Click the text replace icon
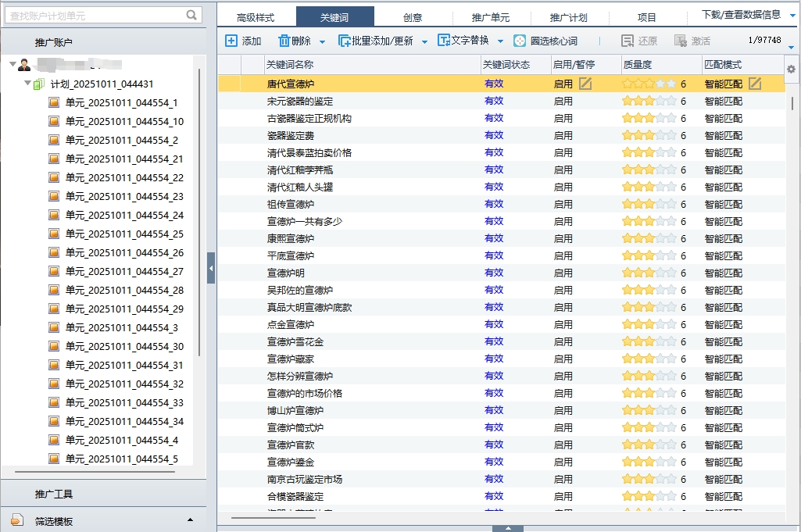 [x=443, y=41]
